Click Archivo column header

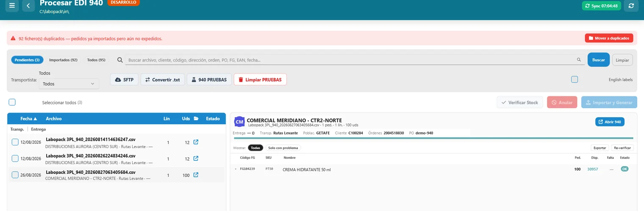(54, 119)
